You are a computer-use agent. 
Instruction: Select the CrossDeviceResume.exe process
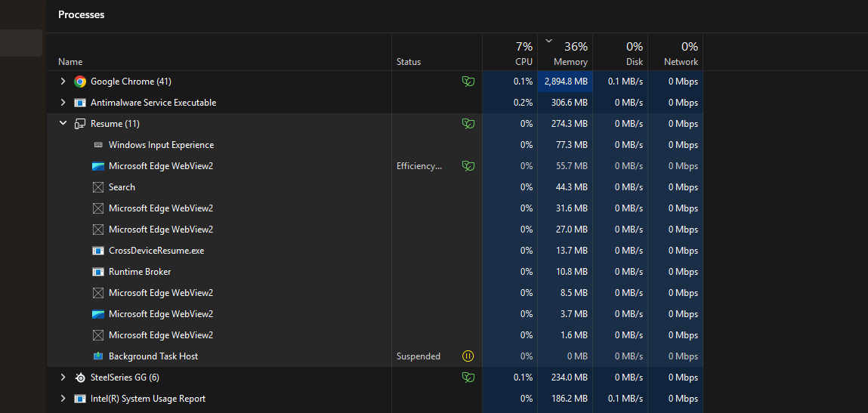coord(156,250)
